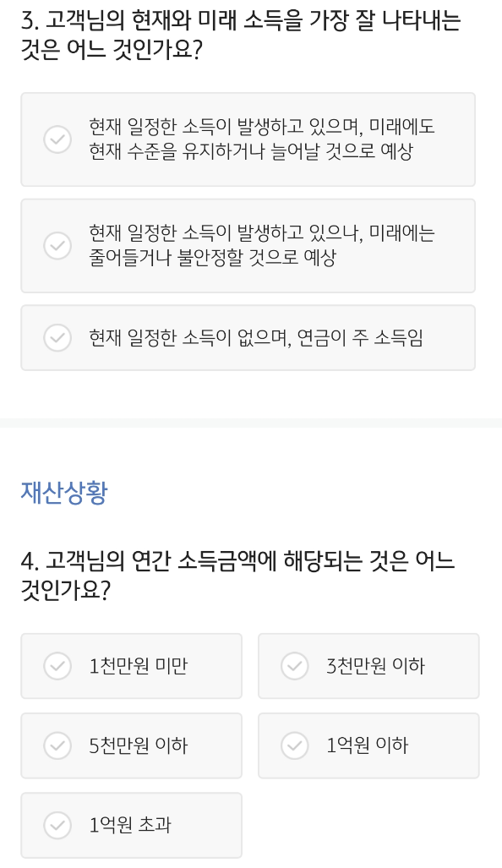Click the check circle beside '1천만원 미만'
Viewport: 502px width, 868px height.
pos(57,666)
